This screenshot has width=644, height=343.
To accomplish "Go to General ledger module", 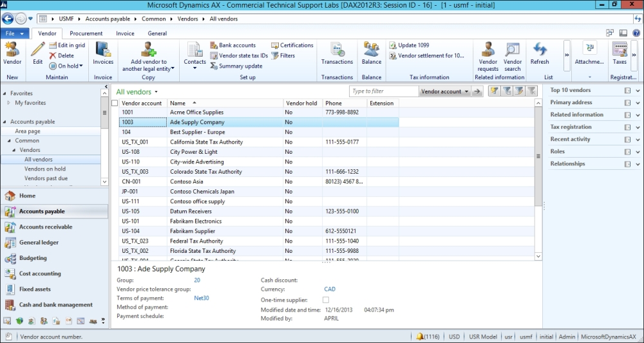I will point(54,243).
